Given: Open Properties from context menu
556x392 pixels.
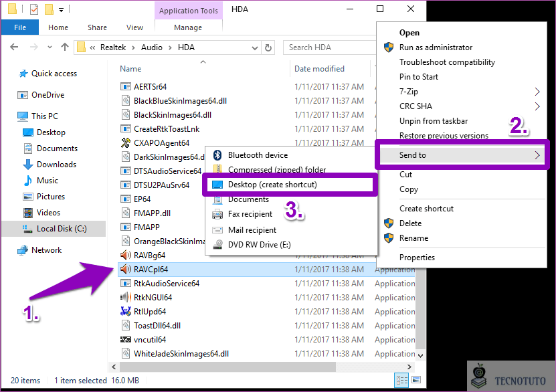Looking at the screenshot, I should (x=417, y=258).
